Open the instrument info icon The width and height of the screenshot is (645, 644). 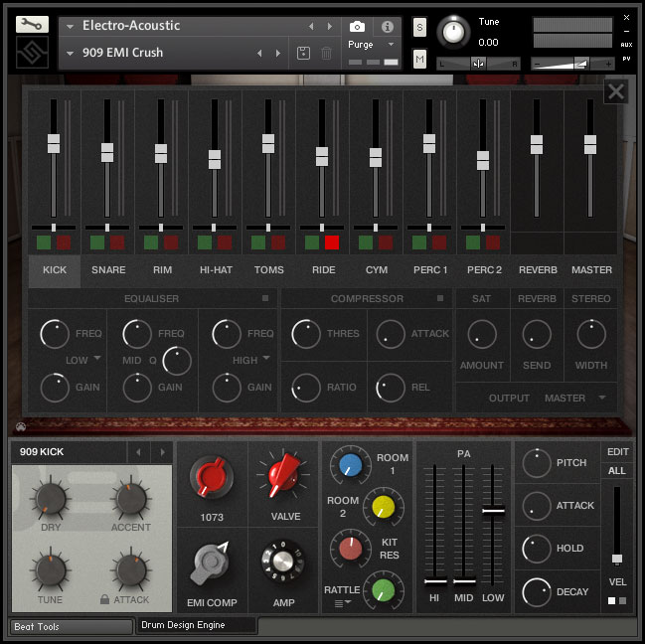388,26
